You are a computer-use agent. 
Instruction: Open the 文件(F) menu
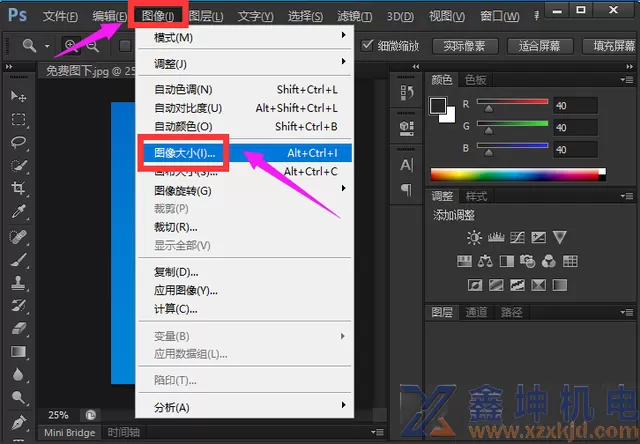60,16
